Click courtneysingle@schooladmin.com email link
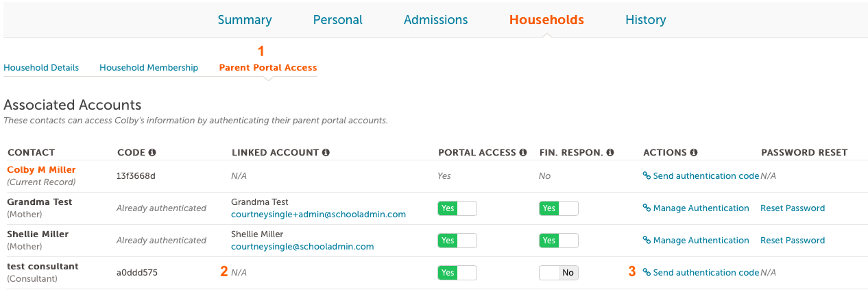This screenshot has width=868, height=292. tap(302, 247)
